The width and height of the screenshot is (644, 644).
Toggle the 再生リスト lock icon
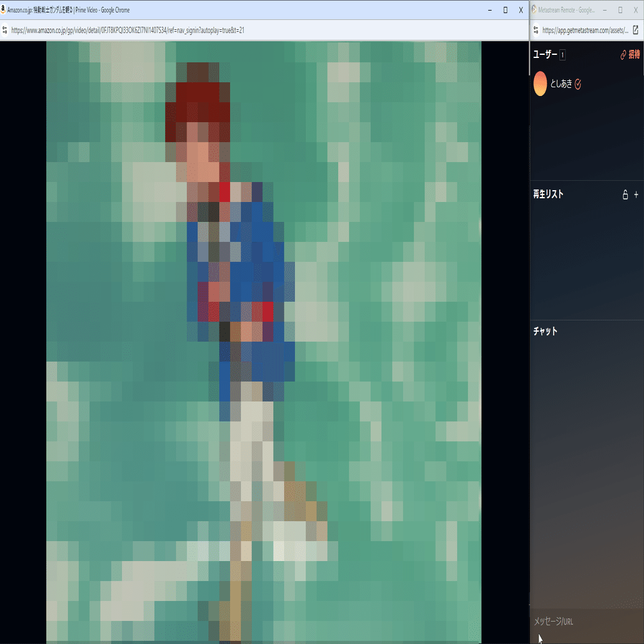(x=625, y=195)
